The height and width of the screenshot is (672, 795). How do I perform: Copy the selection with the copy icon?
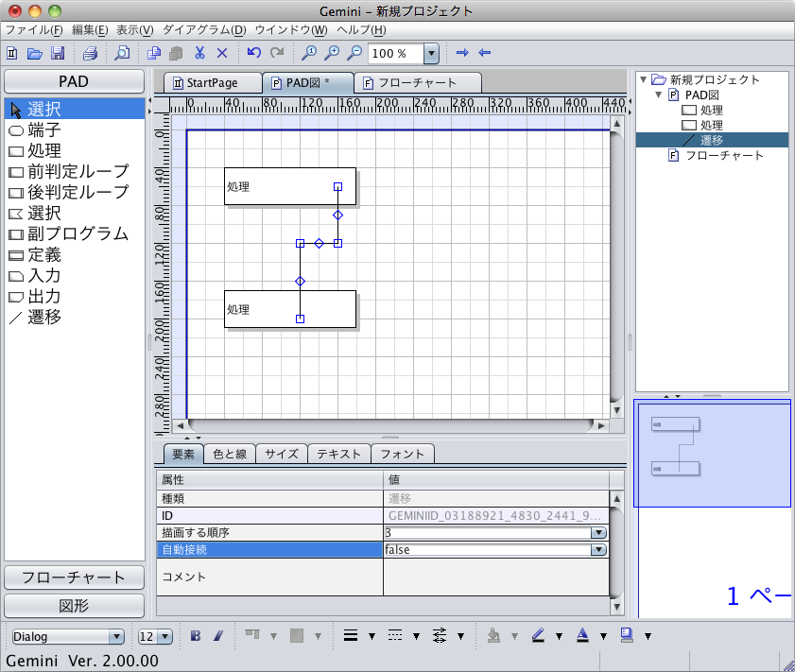[x=154, y=53]
